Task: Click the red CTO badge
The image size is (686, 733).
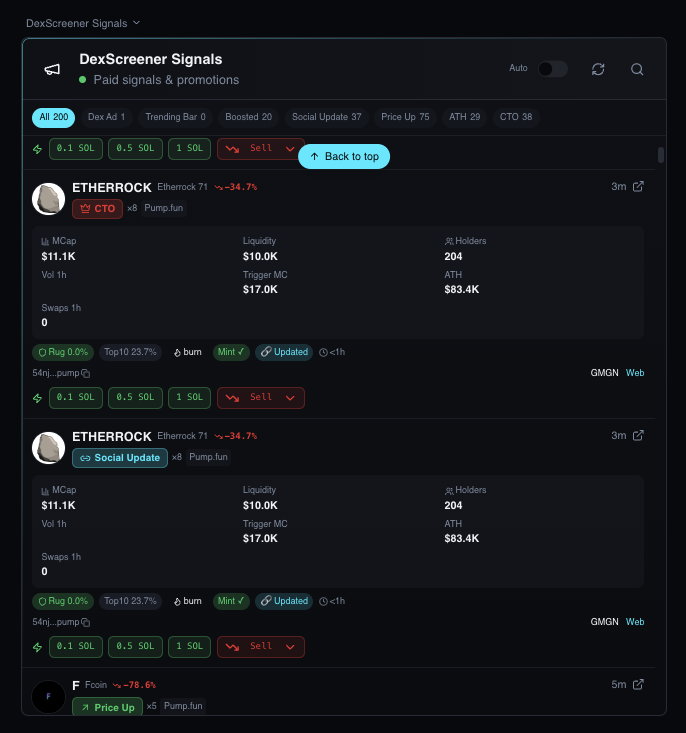Action: click(97, 208)
